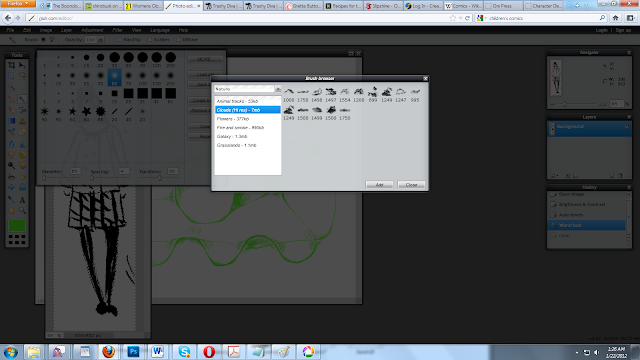Open the Brush picker dropdown
The image size is (640, 360).
coord(52,40)
